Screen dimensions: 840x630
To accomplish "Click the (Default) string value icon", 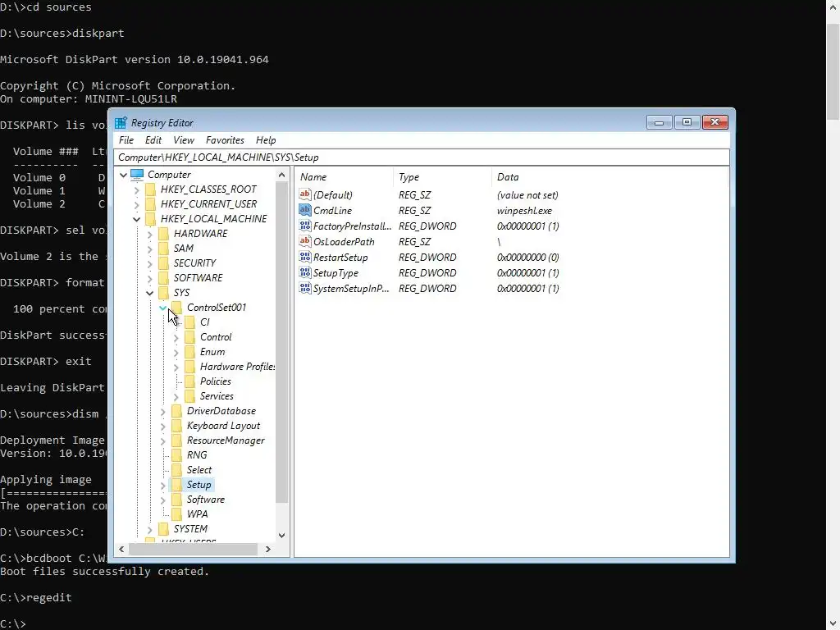I will click(x=305, y=194).
